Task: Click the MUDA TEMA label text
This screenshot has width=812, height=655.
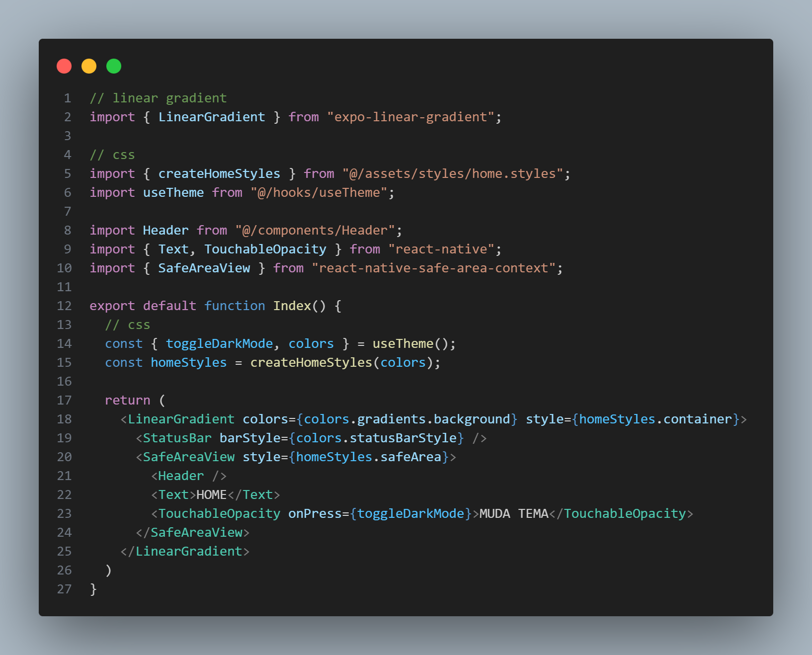Action: coord(514,513)
